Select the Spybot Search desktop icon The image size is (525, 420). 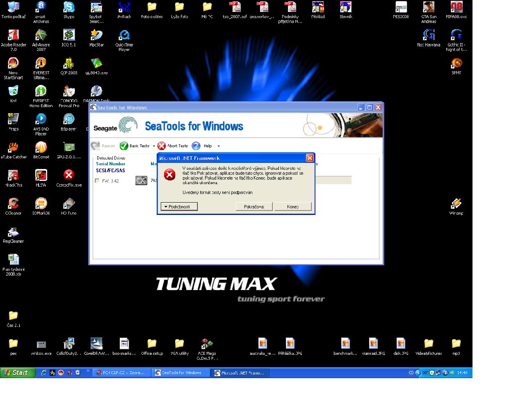tap(96, 12)
